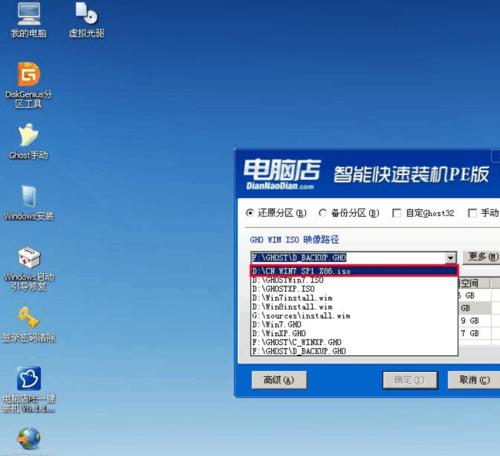Image resolution: width=500 pixels, height=456 pixels.
Task: Collapse the image path dropdown arrow
Action: click(x=451, y=258)
